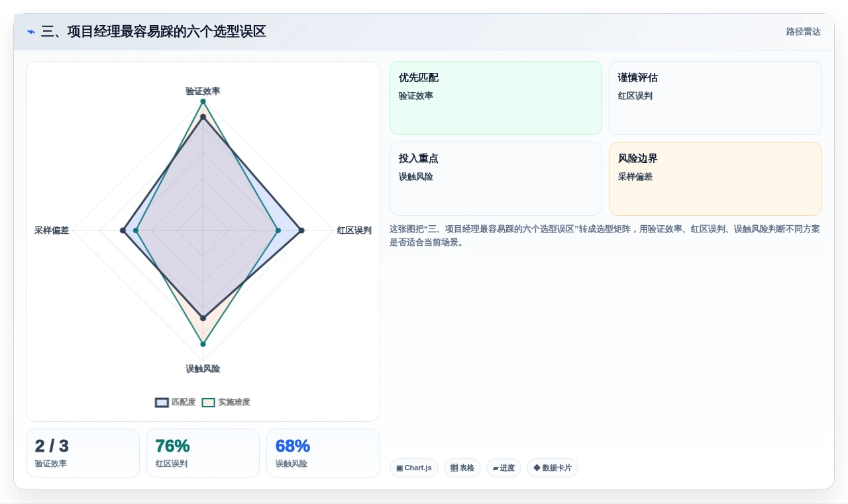Click the section title 三、项目经理最容易踩的六个选型误区
Viewport: 848px width, 504px height.
154,32
